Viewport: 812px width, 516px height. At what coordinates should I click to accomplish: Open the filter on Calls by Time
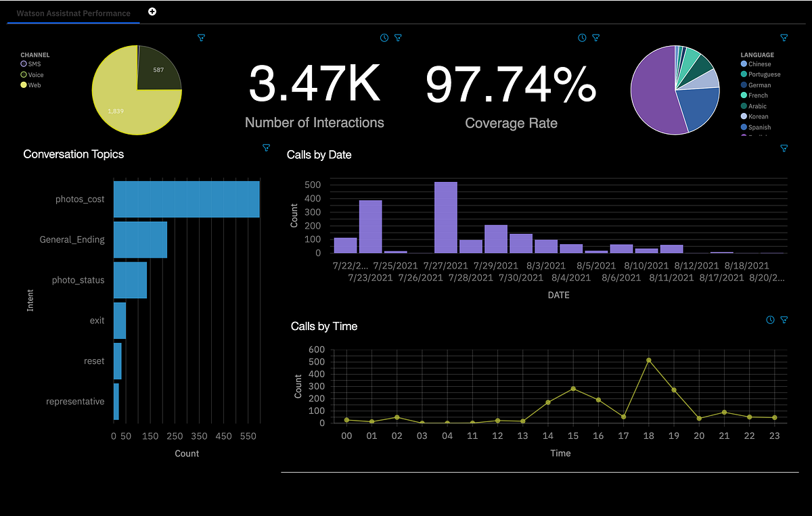pos(784,319)
